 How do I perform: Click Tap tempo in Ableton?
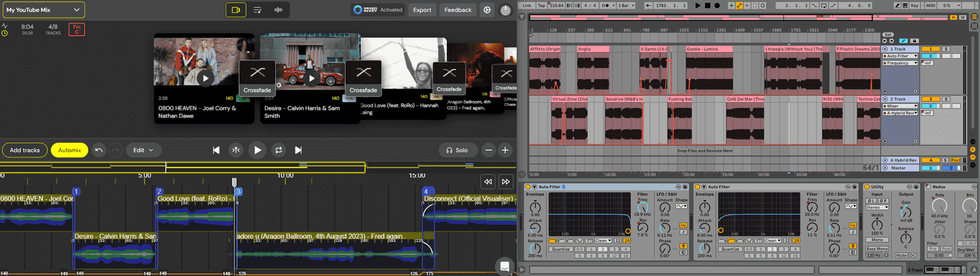click(541, 5)
